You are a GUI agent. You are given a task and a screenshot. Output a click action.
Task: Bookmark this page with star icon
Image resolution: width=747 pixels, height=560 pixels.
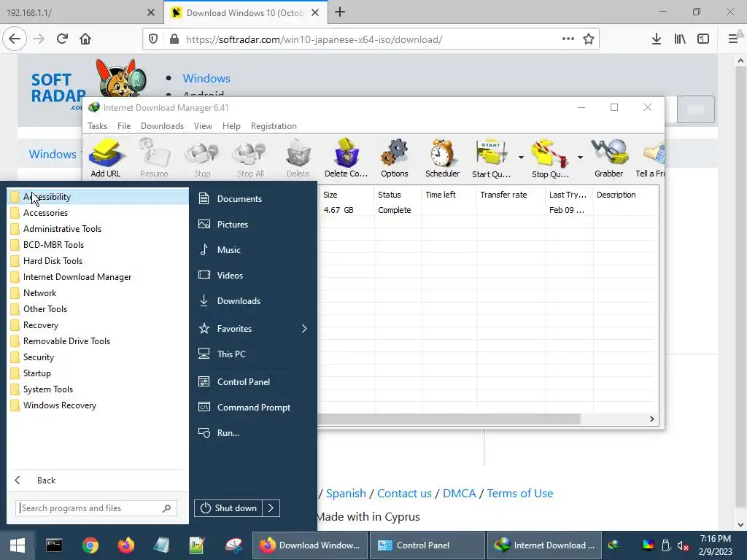coord(589,39)
